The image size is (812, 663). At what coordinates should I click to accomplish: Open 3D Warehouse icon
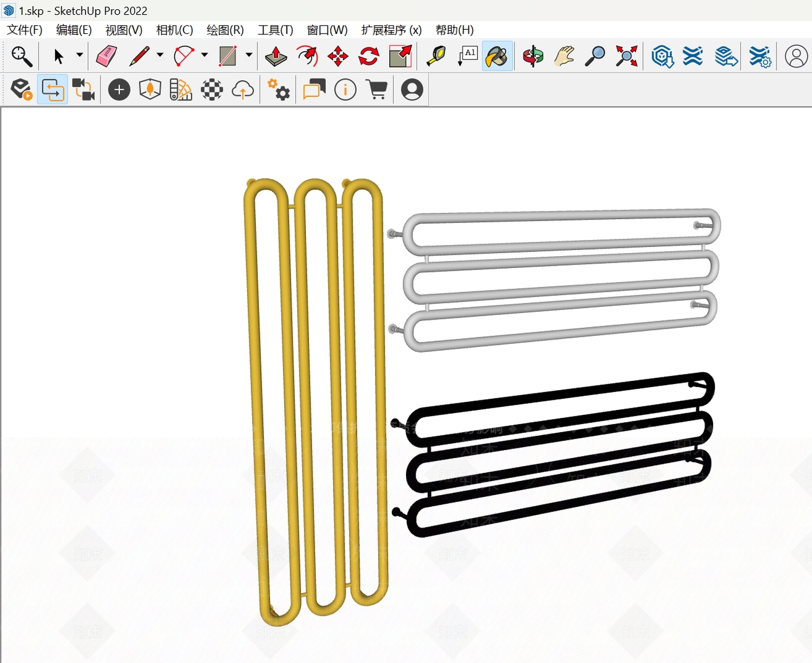pyautogui.click(x=663, y=56)
